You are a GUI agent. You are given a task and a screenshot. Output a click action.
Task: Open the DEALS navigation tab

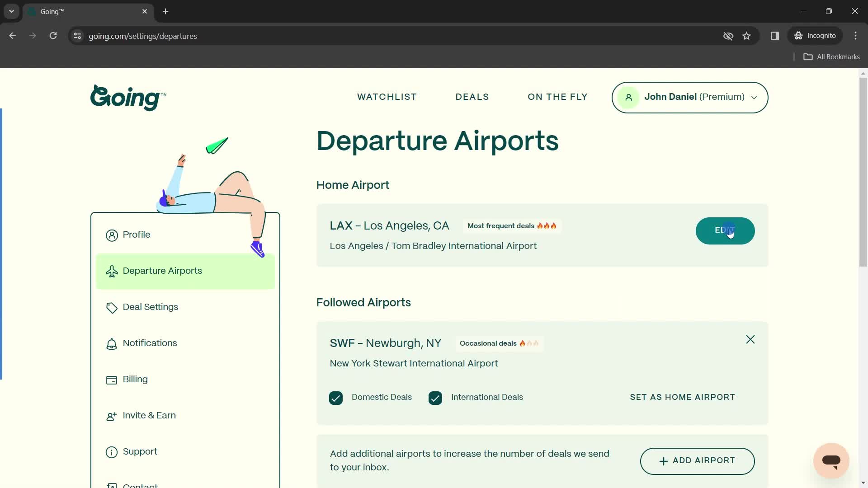pyautogui.click(x=472, y=97)
